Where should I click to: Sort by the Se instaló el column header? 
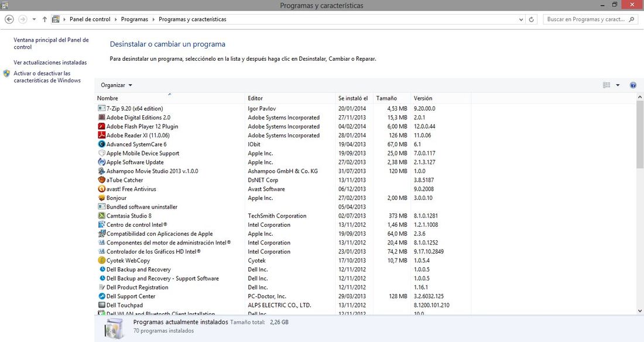pos(354,98)
